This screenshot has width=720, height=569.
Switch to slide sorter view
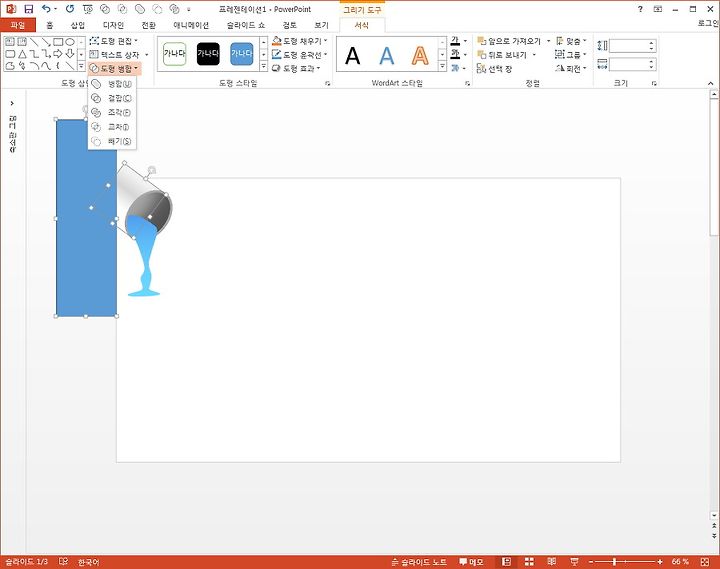point(529,562)
